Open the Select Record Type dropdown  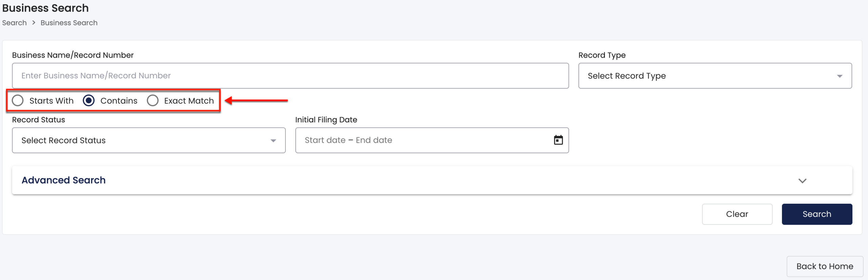pos(715,76)
